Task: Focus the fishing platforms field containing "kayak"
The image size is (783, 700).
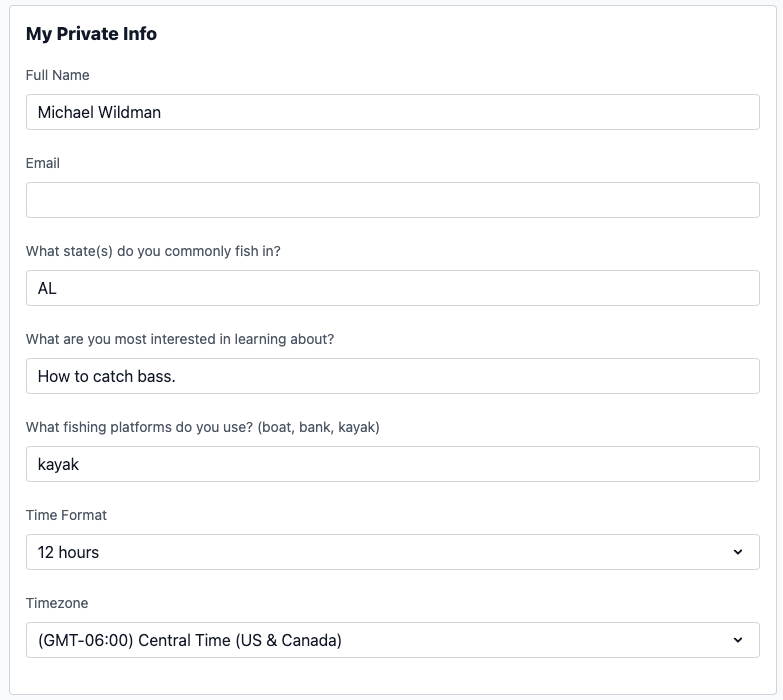Action: point(392,464)
